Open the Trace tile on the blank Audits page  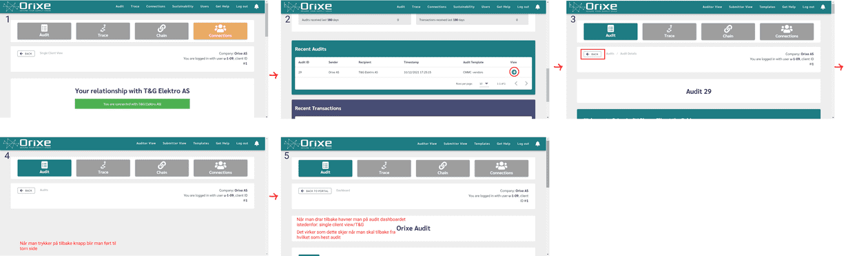[x=103, y=168]
